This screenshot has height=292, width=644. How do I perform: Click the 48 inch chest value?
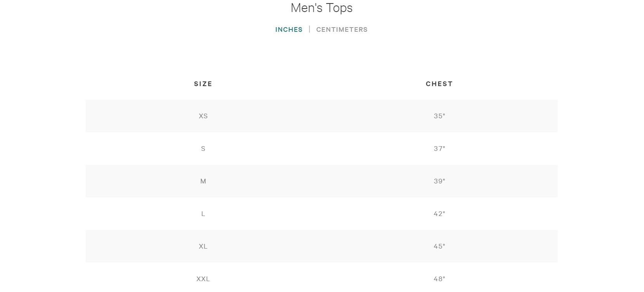439,279
